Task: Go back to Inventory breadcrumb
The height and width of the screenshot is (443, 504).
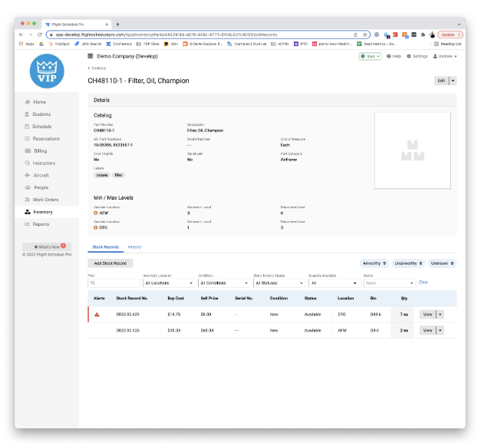Action: (x=97, y=68)
